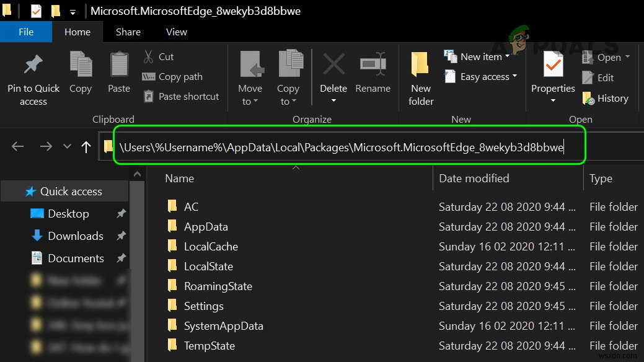Click the Rename icon in Organize group

(373, 64)
